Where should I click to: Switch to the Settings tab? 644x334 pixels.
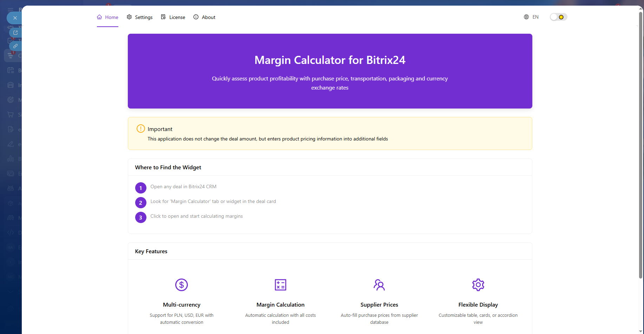pyautogui.click(x=140, y=17)
